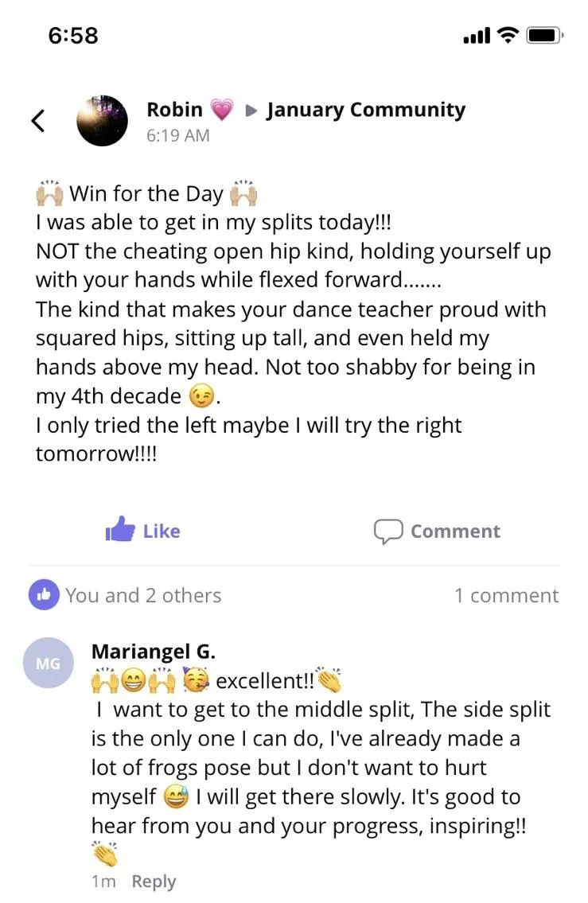Go back using the left chevron arrow
Viewport: 588px width, 903px height.
click(38, 120)
